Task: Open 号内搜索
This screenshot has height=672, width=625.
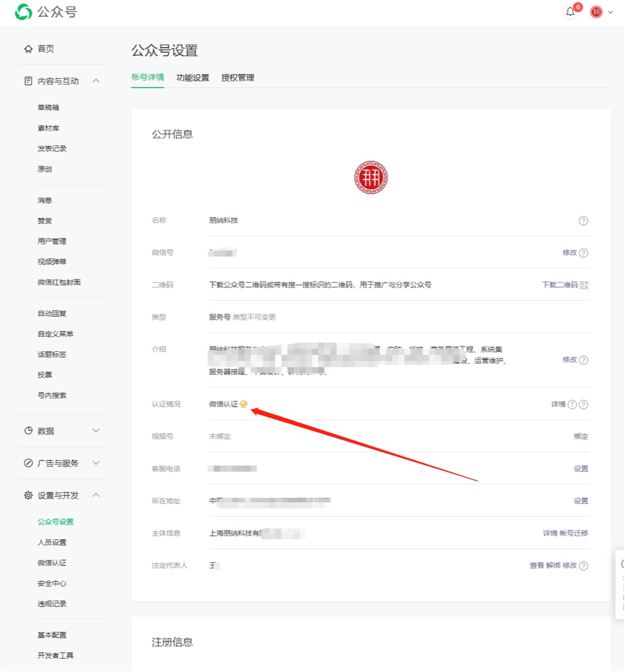Action: (52, 395)
